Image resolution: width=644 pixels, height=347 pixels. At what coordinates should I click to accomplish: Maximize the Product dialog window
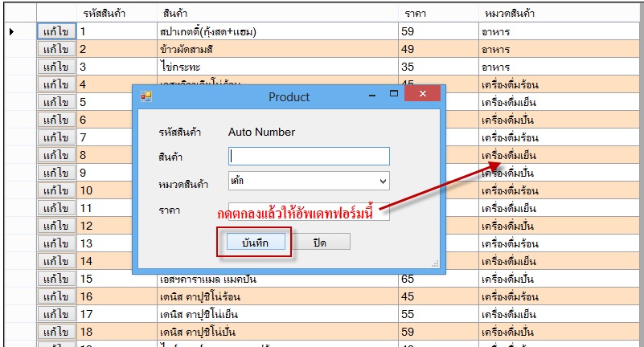pos(393,93)
